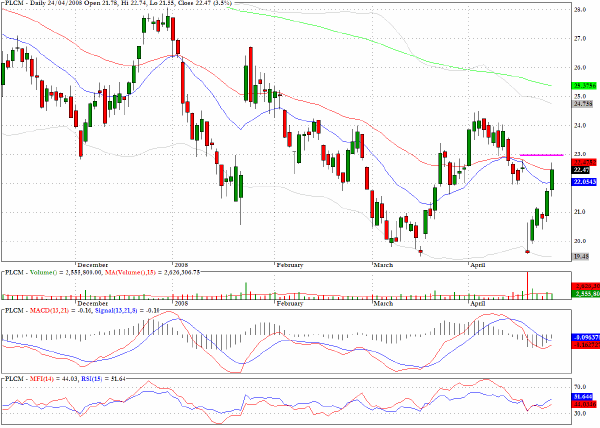
Task: Select the red MACD value tag
Action: point(585,345)
